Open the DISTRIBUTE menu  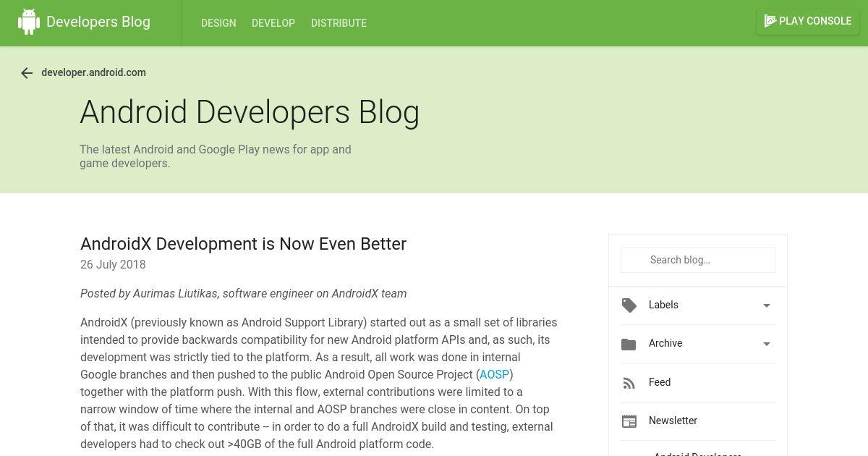[x=339, y=23]
